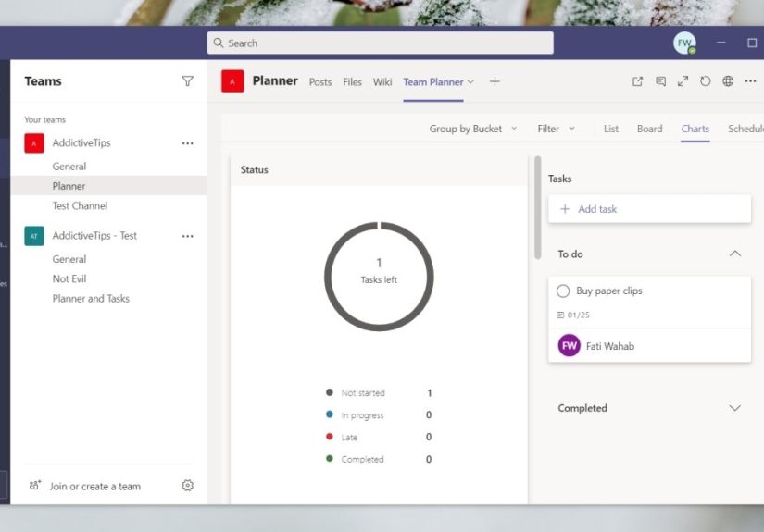The height and width of the screenshot is (532, 764).
Task: Open Team Planner tab dropdown chevron
Action: [470, 81]
